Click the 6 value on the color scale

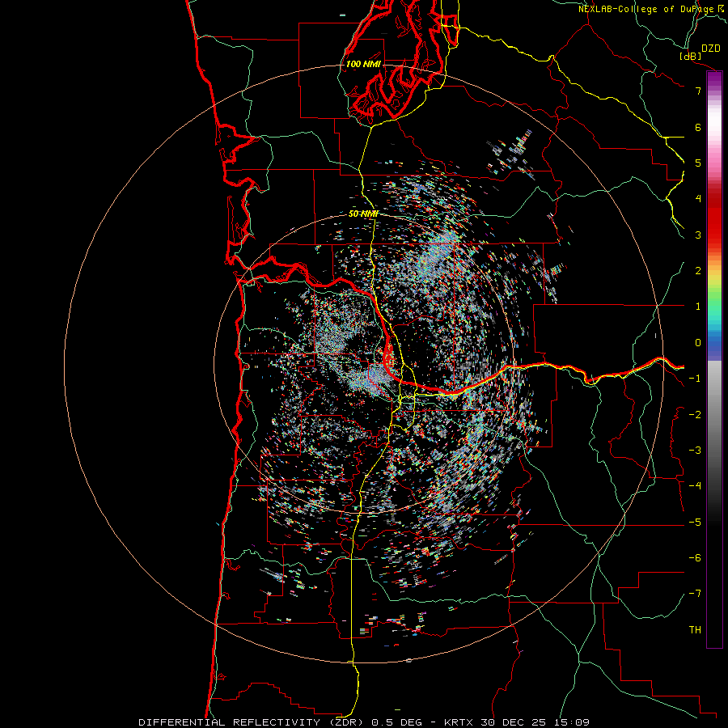point(698,127)
